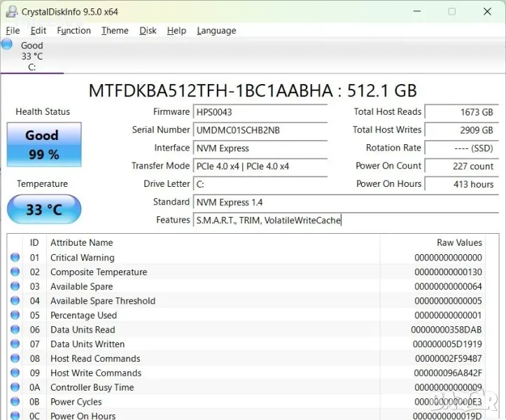Image resolution: width=506 pixels, height=420 pixels.
Task: Open the Disk menu
Action: (x=148, y=31)
